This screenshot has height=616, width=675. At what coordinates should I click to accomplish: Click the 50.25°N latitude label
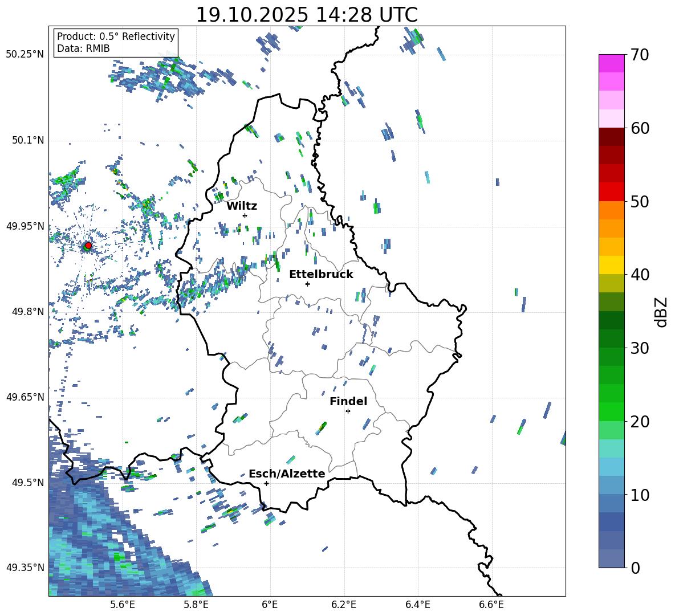point(25,55)
